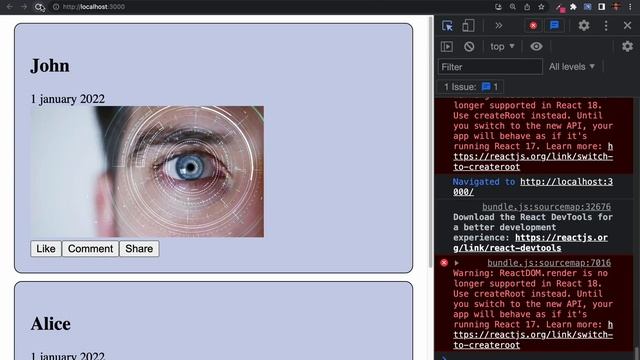Image resolution: width=640 pixels, height=360 pixels.
Task: Comment on John's post
Action: (x=90, y=249)
